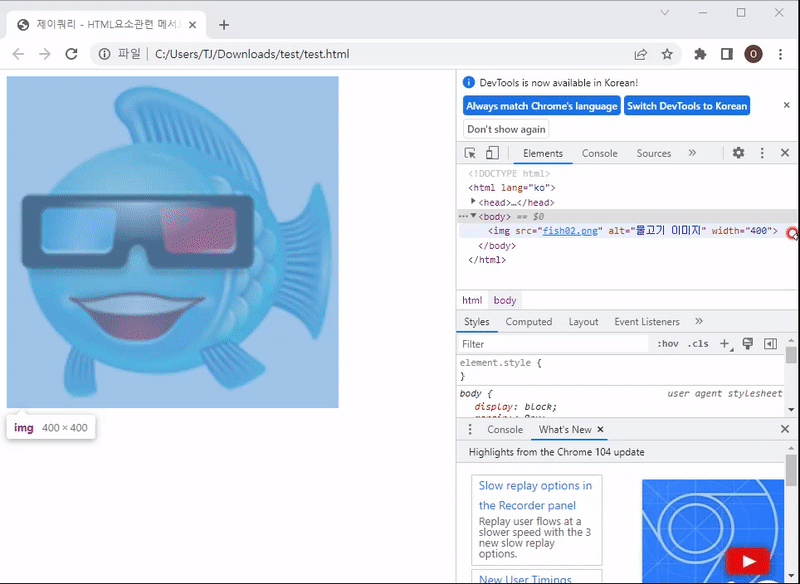The image size is (800, 584).
Task: Select the closing </body> tag line
Action: (497, 246)
